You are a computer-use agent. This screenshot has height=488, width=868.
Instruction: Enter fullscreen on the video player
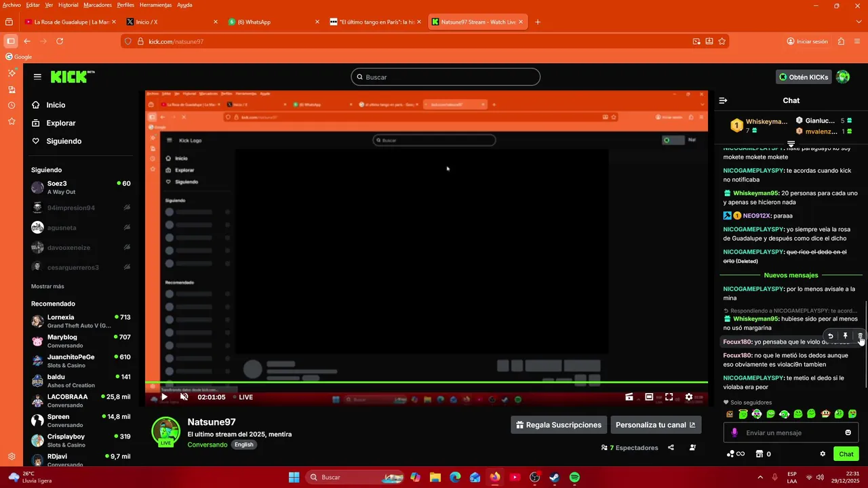(669, 397)
